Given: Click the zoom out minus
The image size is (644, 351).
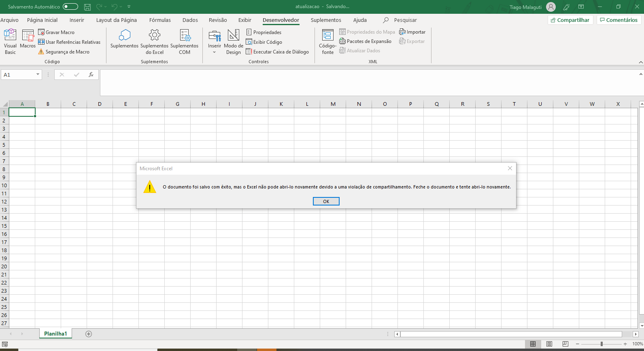Looking at the screenshot, I should coord(577,344).
